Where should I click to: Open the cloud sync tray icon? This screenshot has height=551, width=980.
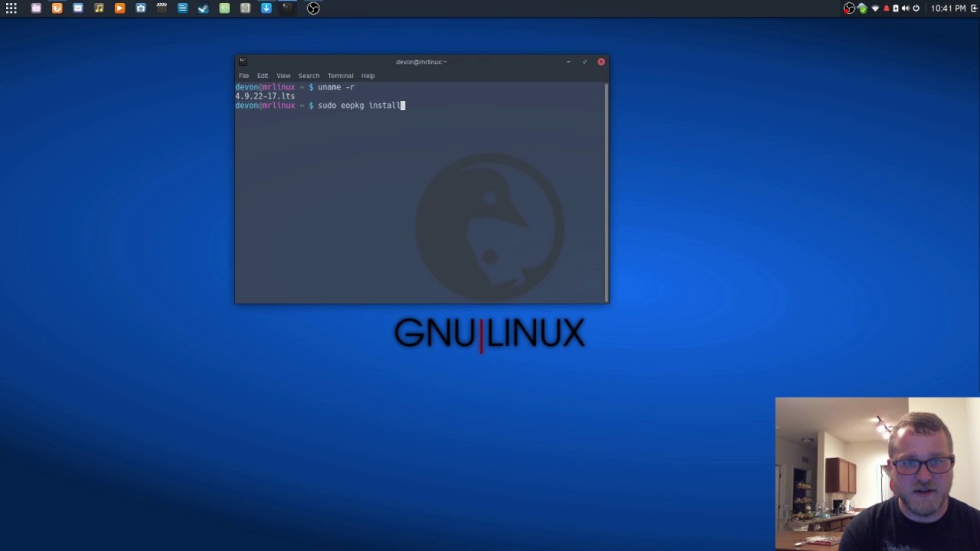click(862, 8)
